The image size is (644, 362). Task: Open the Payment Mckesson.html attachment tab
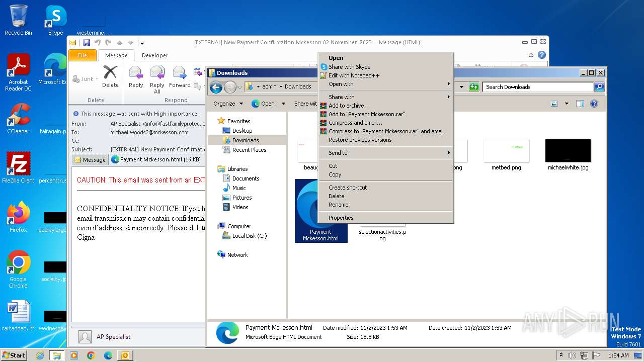coord(156,159)
